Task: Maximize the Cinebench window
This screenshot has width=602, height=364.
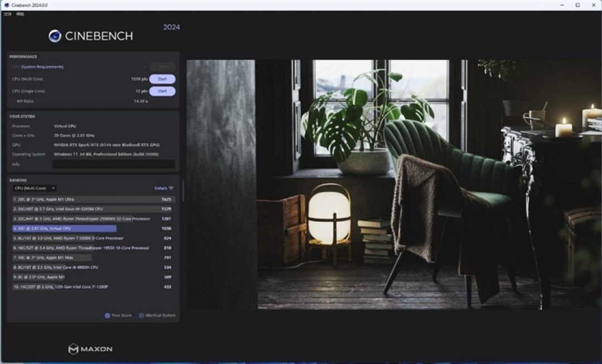Action: coord(578,5)
